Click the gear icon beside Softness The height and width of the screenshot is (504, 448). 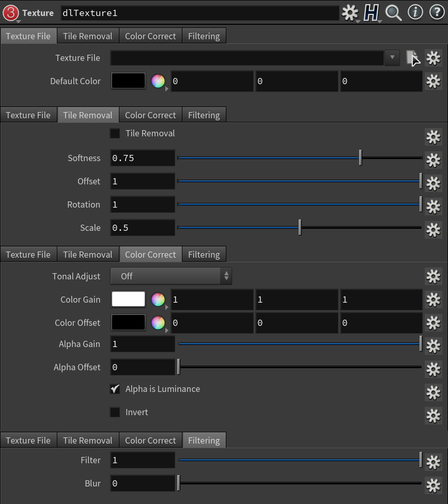pos(432,160)
